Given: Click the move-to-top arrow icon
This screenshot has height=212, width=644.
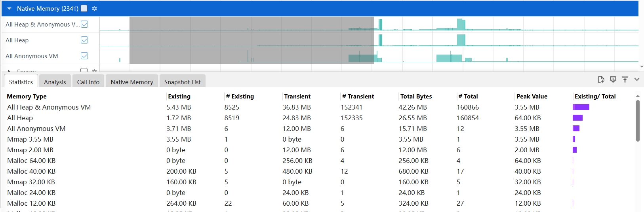Looking at the screenshot, I should pyautogui.click(x=625, y=79).
